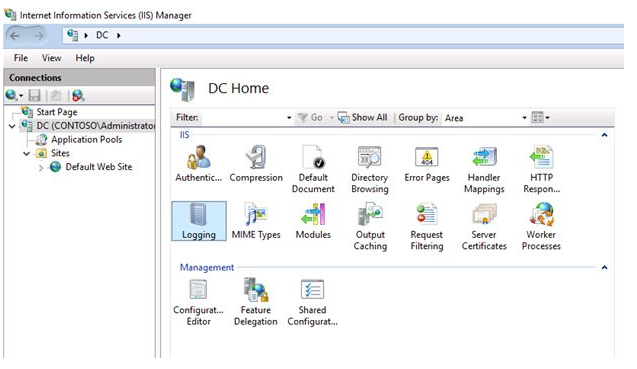Open the Shared Configuration icon
637x369 pixels.
click(312, 302)
